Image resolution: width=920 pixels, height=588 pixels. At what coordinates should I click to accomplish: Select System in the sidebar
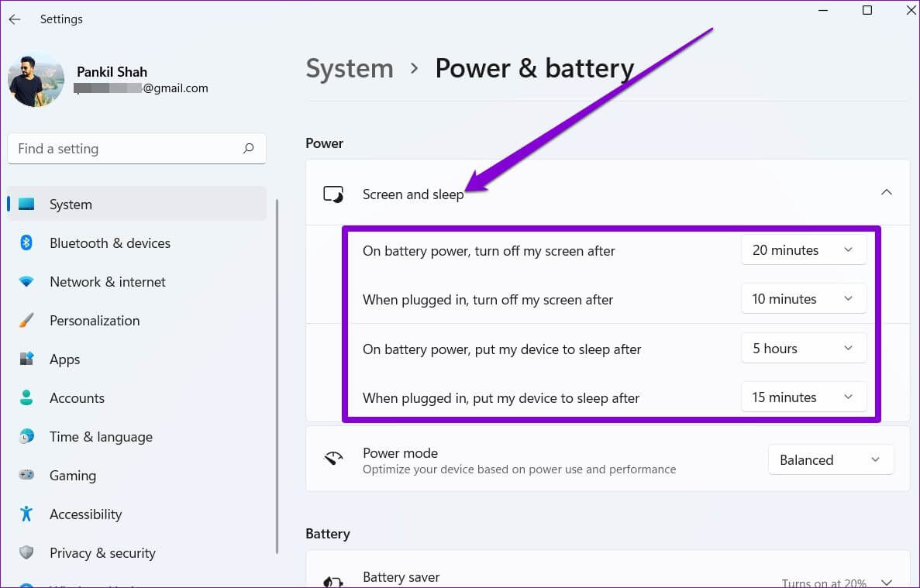point(71,205)
